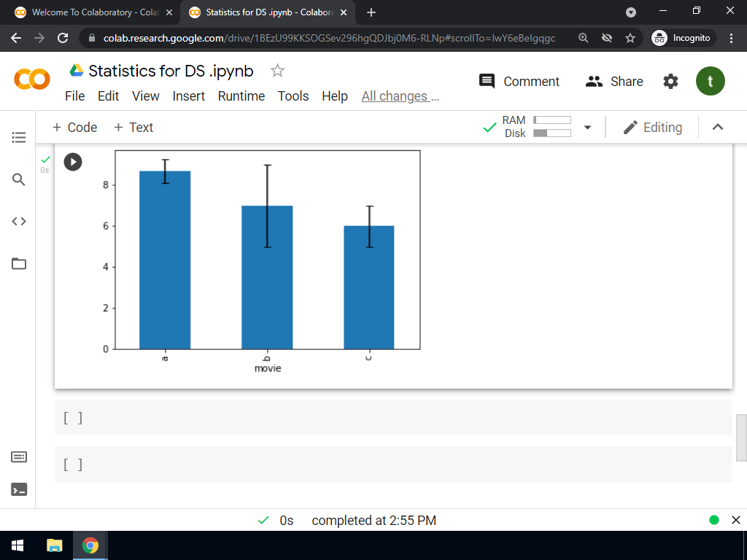Image resolution: width=747 pixels, height=560 pixels.
Task: Click the Incognito profile button
Action: click(x=682, y=38)
